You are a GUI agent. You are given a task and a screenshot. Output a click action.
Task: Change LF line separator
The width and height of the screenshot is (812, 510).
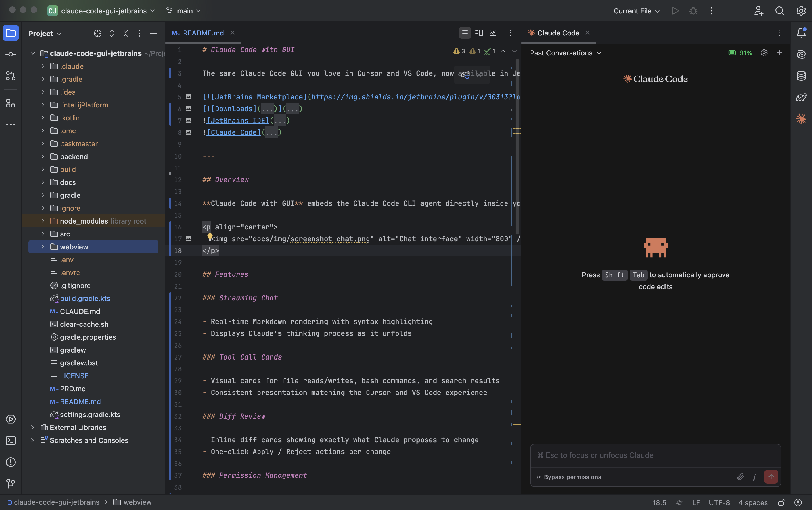(x=696, y=502)
